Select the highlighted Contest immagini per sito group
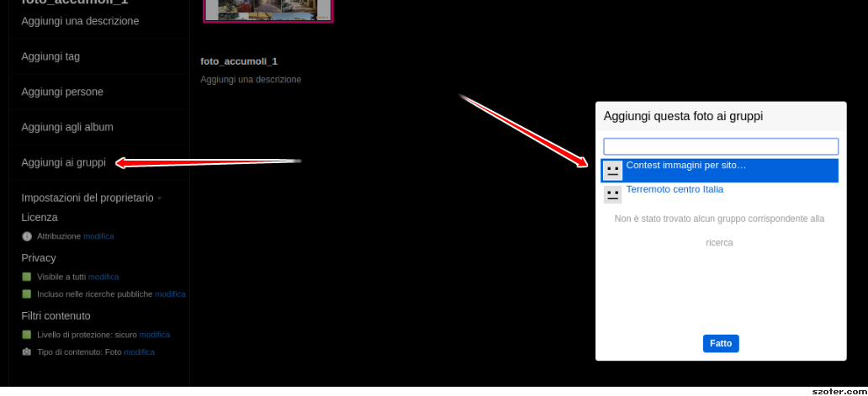The width and height of the screenshot is (868, 396). click(x=685, y=166)
